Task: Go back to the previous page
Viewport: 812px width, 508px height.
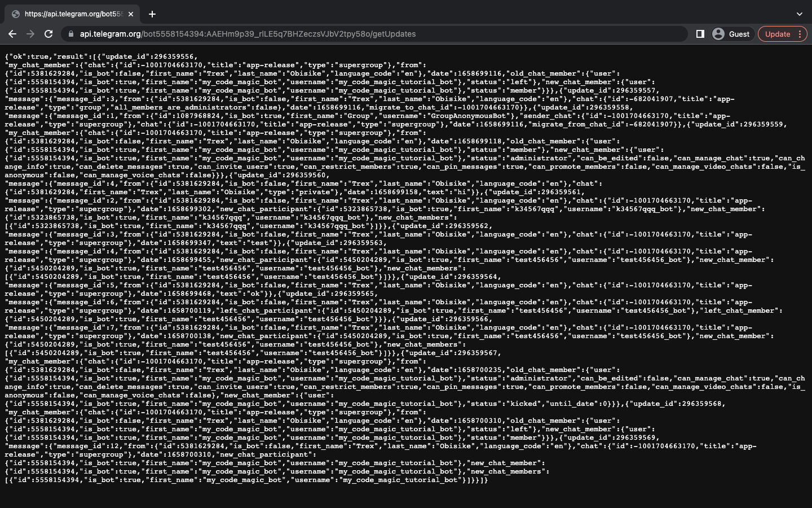Action: [12, 34]
